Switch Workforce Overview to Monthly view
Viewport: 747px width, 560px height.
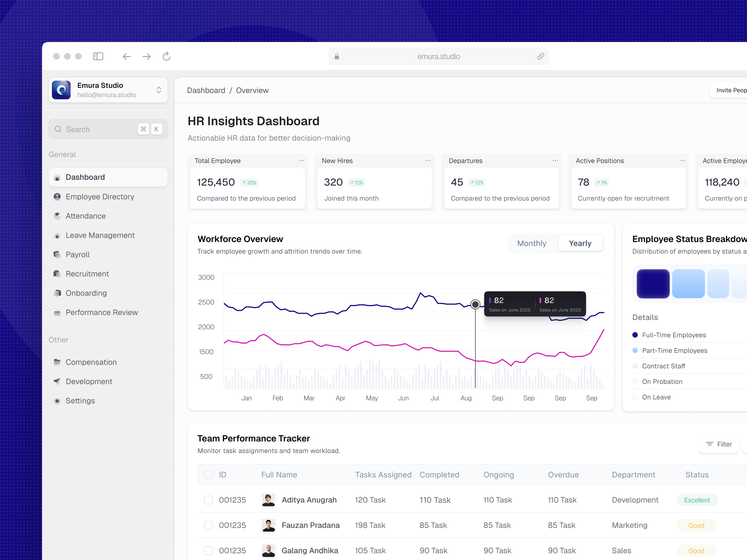[532, 243]
